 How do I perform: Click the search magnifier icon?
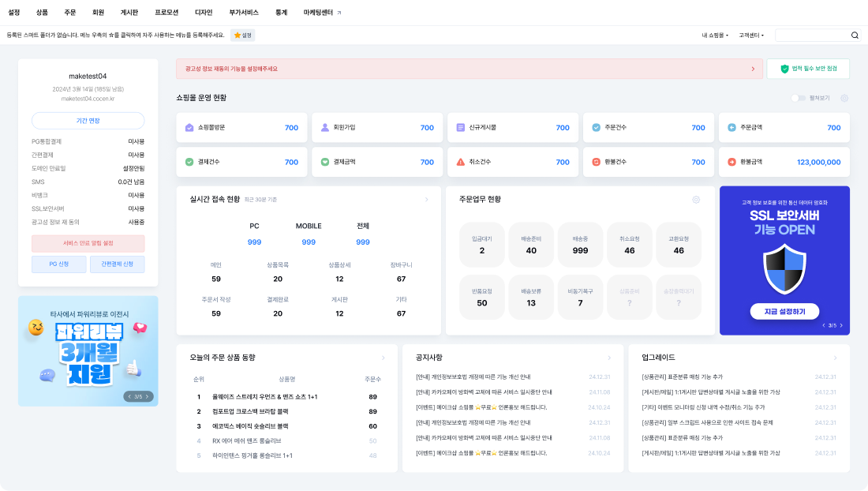click(x=855, y=36)
